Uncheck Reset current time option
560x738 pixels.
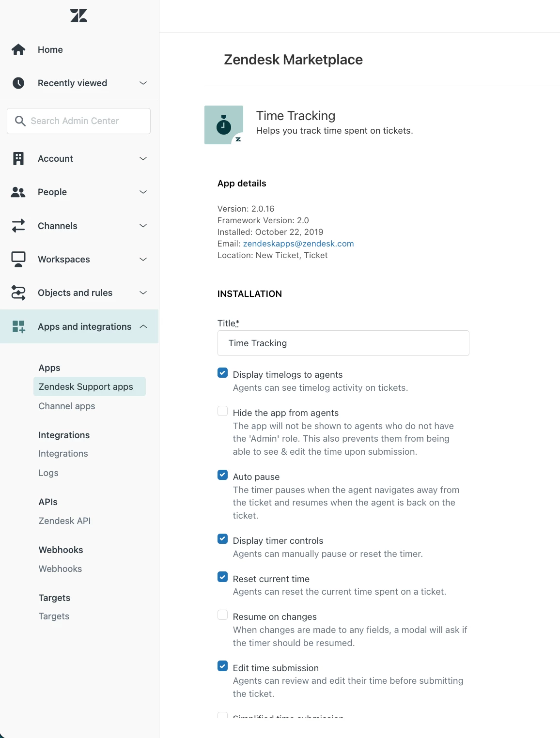[222, 577]
